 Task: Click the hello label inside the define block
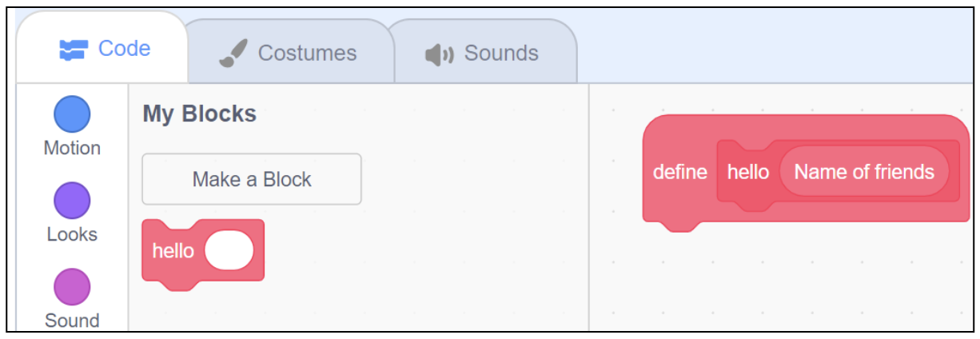coord(747,172)
